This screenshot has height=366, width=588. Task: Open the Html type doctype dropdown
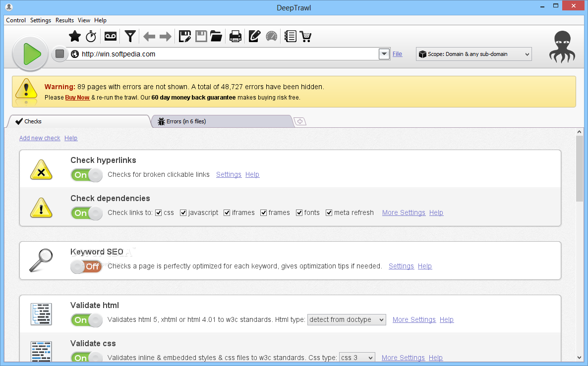pyautogui.click(x=347, y=319)
